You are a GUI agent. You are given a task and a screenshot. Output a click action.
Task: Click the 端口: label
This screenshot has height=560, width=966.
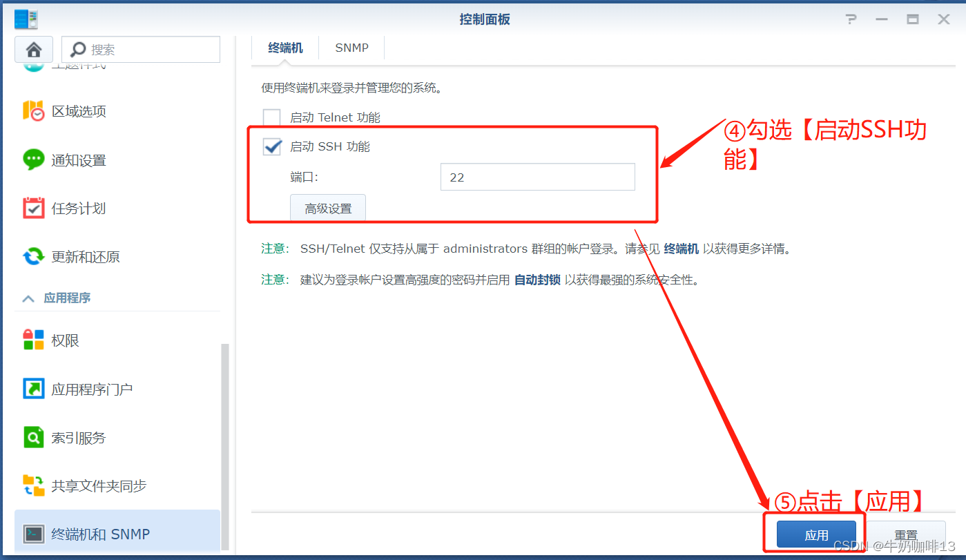[304, 177]
